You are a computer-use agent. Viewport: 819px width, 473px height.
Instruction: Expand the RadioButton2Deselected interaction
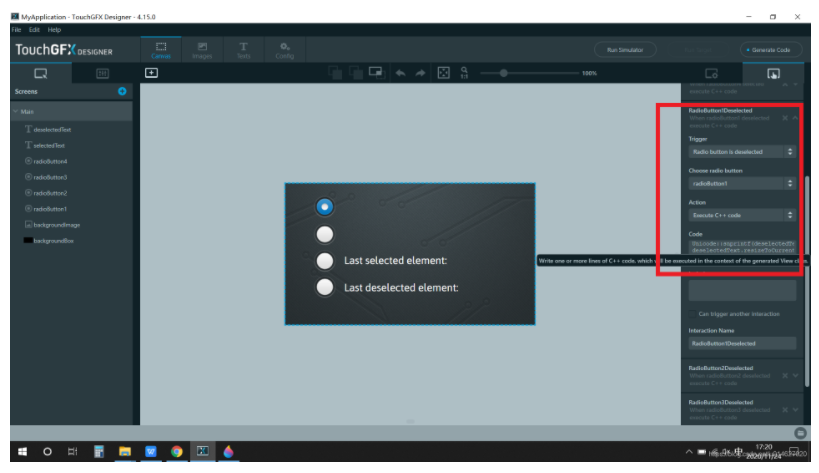point(795,376)
